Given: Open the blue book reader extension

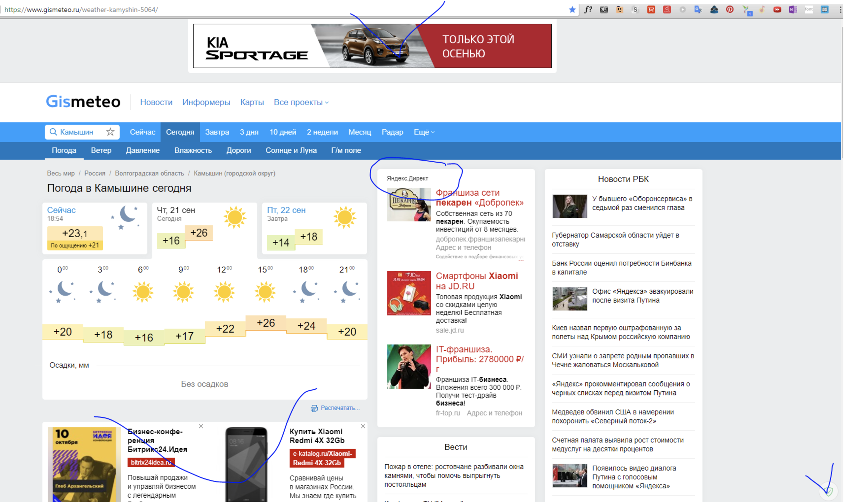Looking at the screenshot, I should 825,10.
